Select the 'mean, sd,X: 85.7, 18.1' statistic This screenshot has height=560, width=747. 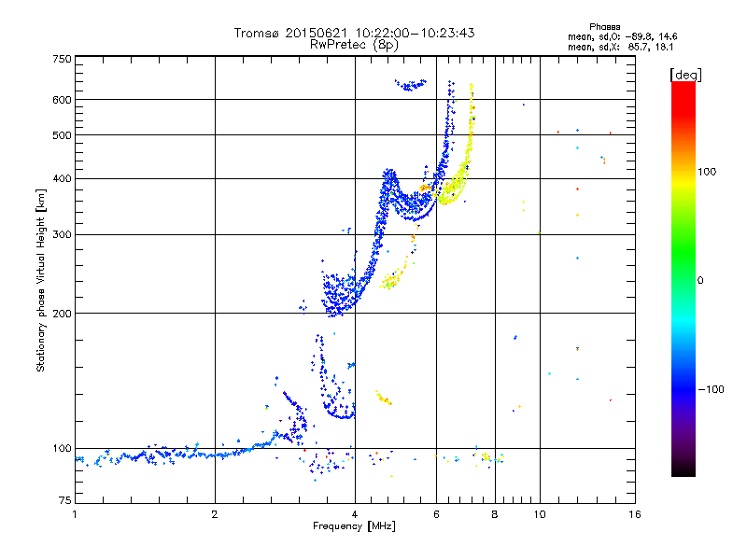(x=620, y=47)
